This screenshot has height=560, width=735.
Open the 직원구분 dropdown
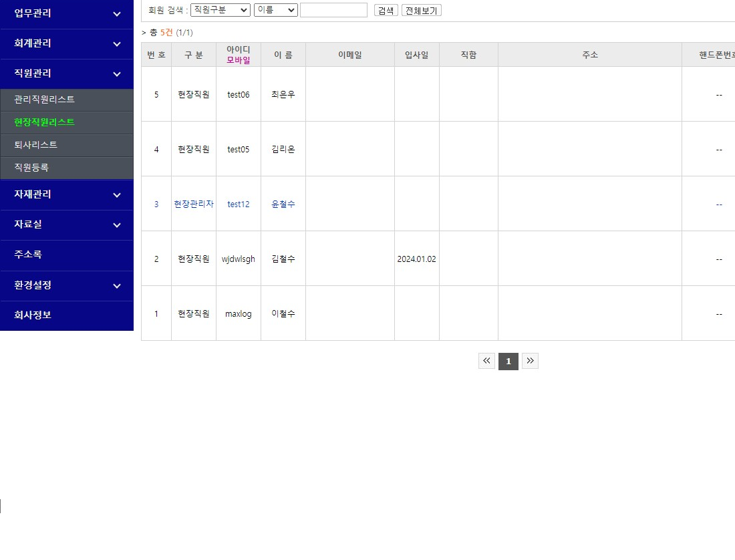[x=220, y=10]
